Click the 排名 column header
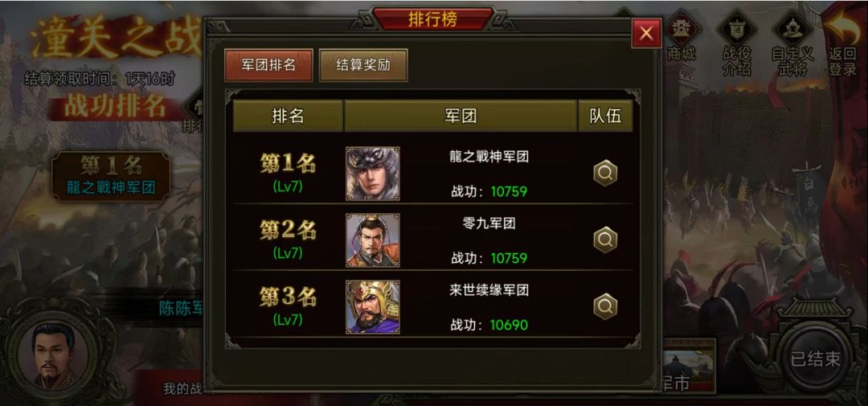 click(x=288, y=116)
